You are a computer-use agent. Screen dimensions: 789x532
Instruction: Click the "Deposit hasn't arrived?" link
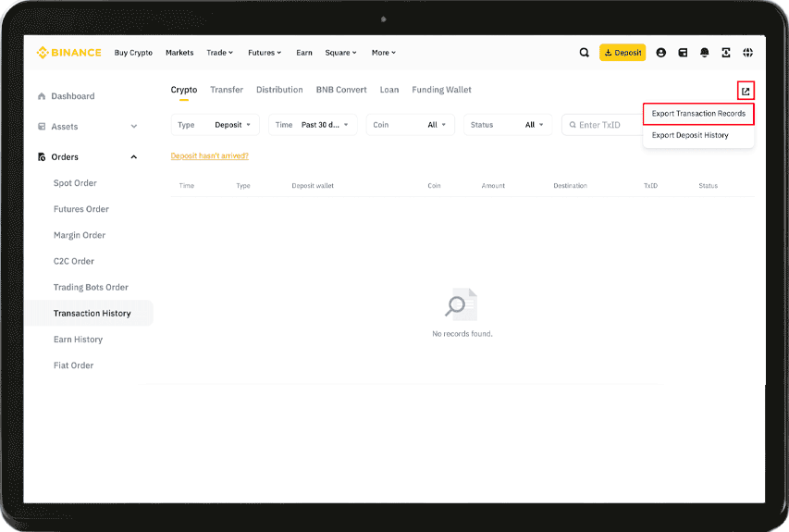coord(209,155)
